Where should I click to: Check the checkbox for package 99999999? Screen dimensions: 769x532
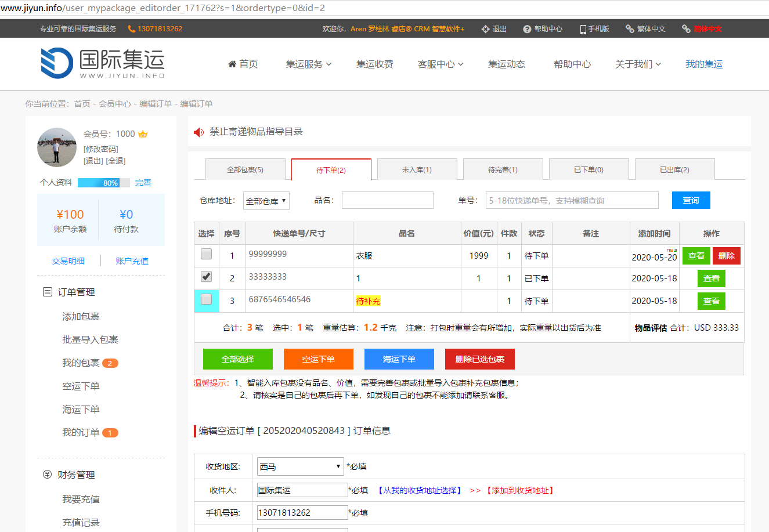point(206,254)
